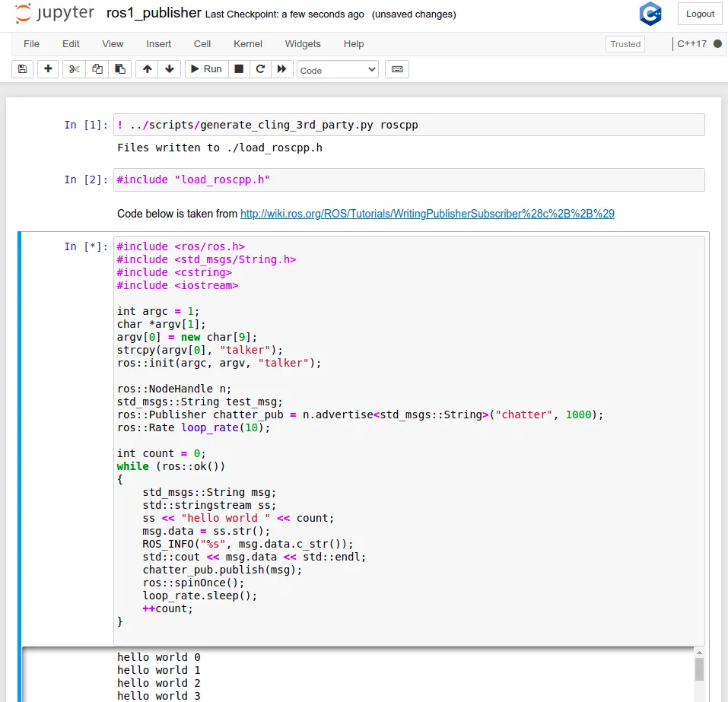Insert a cell below with plus icon

point(48,69)
